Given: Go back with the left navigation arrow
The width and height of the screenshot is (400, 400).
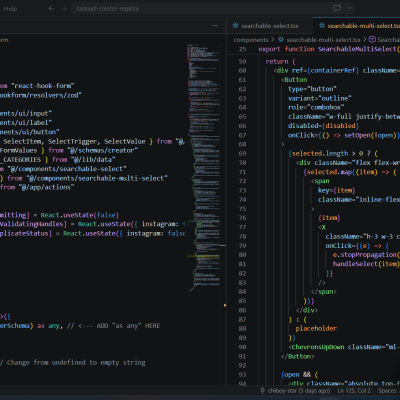Looking at the screenshot, I should click(51, 9).
